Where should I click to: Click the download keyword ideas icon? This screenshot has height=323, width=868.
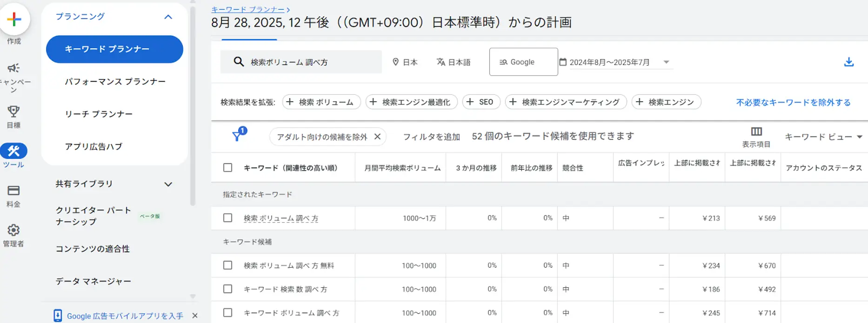point(848,62)
